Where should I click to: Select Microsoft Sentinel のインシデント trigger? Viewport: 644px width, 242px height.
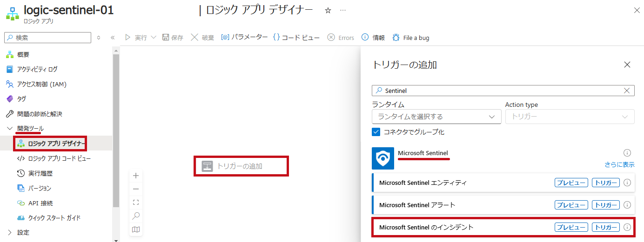(503, 227)
